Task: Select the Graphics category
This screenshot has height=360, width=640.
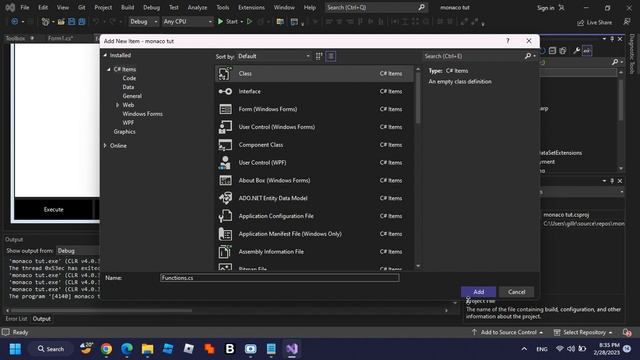Action: tap(124, 131)
